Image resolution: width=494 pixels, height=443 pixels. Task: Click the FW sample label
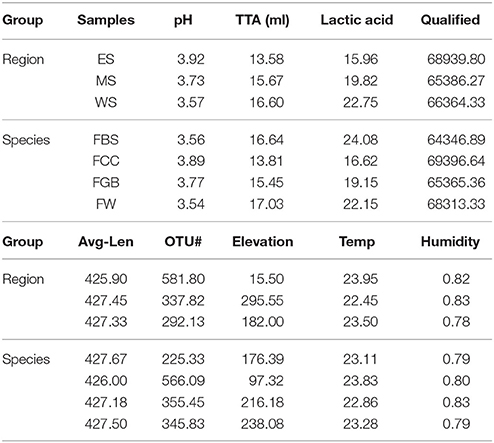click(x=106, y=204)
